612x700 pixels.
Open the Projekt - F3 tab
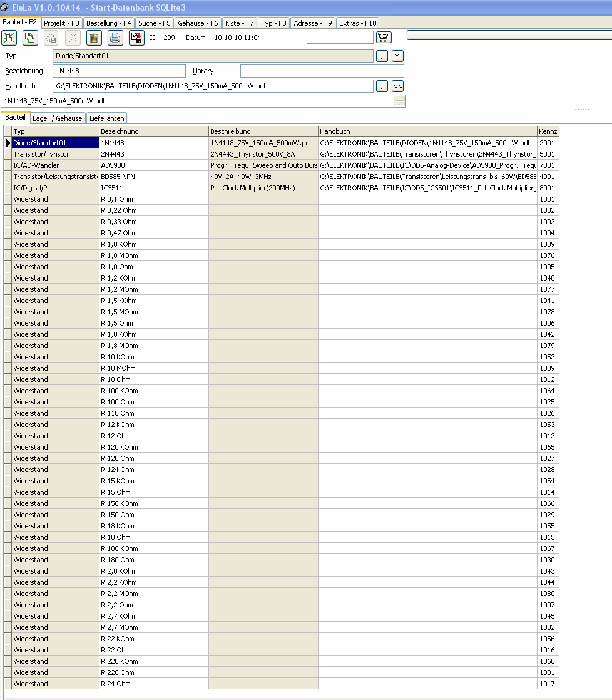(x=61, y=23)
